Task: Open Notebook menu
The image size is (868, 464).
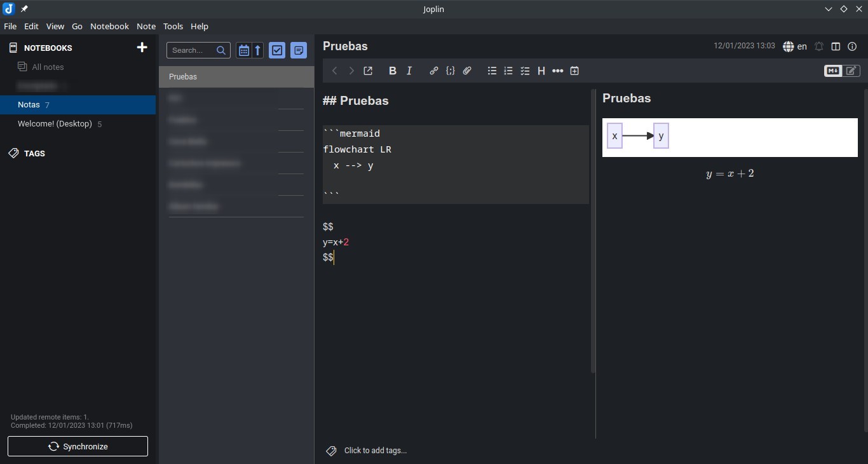Action: point(109,26)
